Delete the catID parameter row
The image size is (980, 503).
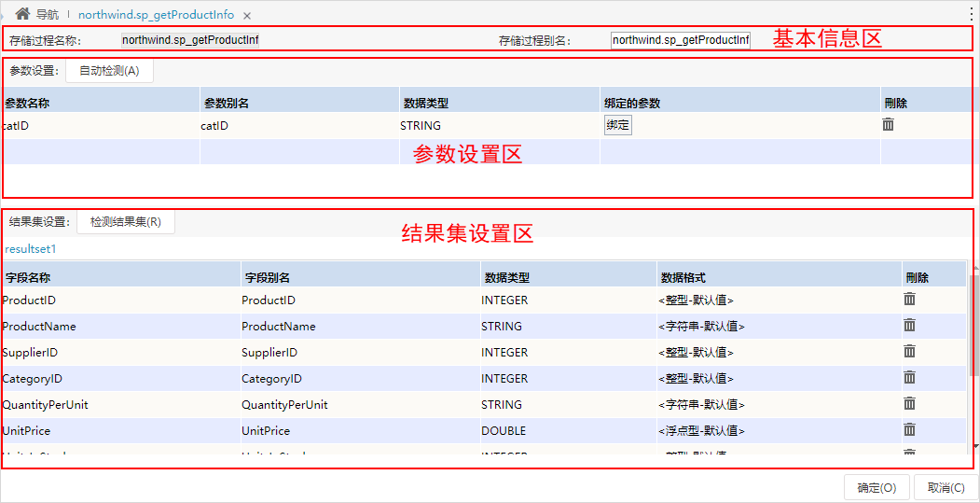(888, 124)
